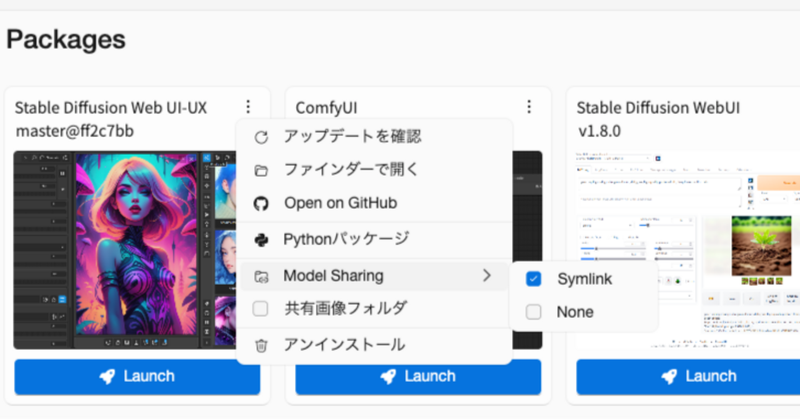
Task: Click the Symlink option label
Action: (585, 279)
